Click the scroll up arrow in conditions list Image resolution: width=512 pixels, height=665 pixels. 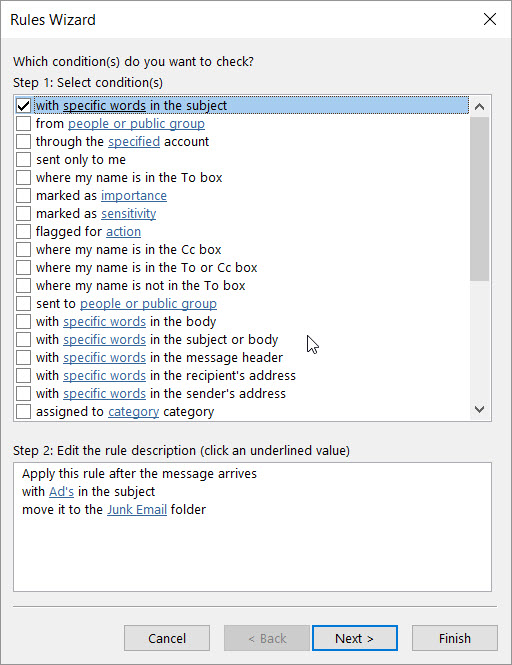coord(479,106)
